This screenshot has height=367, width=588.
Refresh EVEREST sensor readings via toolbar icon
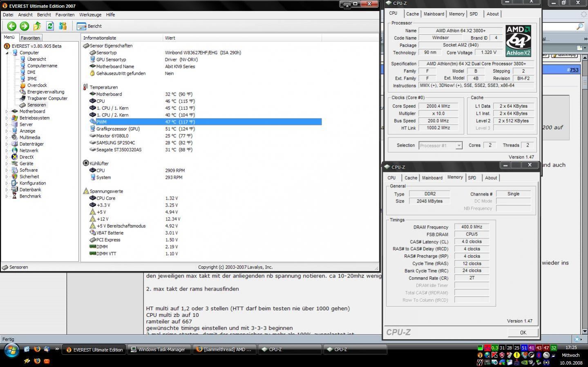tap(50, 26)
